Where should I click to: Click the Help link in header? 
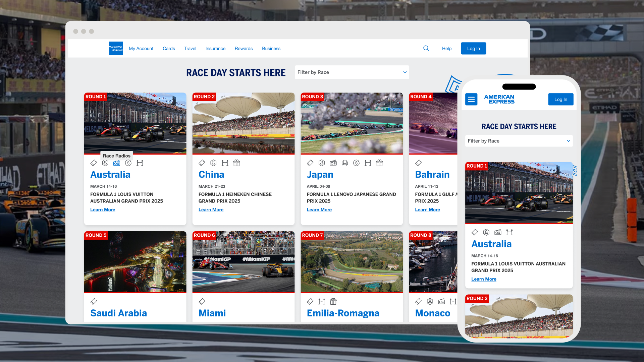click(x=446, y=49)
